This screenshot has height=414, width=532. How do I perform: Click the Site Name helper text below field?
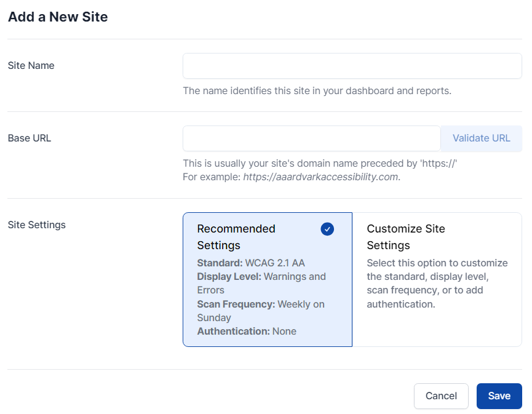tap(317, 91)
